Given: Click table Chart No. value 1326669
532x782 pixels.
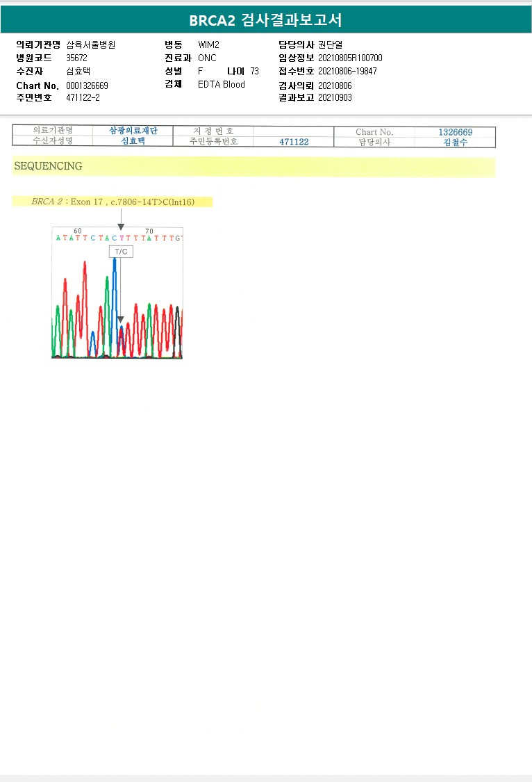Looking at the screenshot, I should [x=456, y=132].
